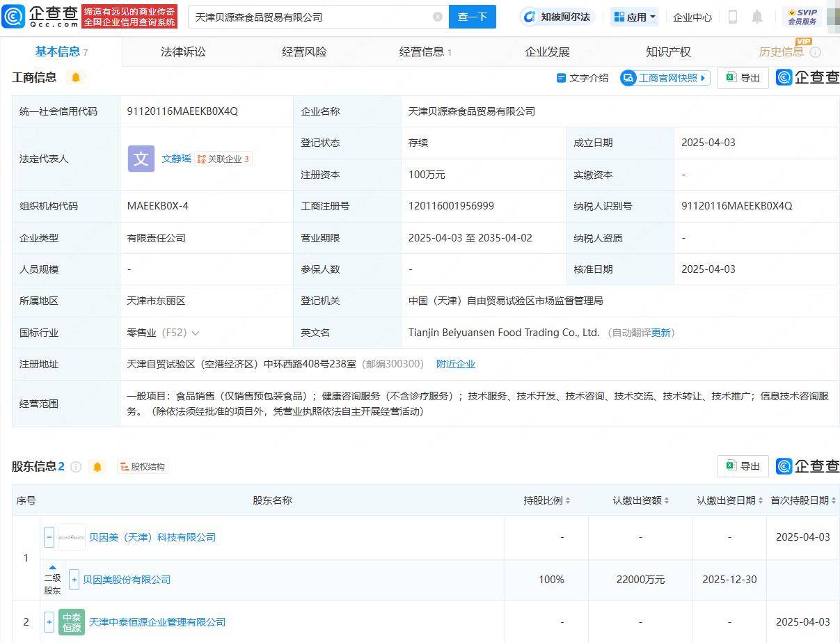Click the 文字介绍 button
The image size is (840, 643).
tap(583, 78)
